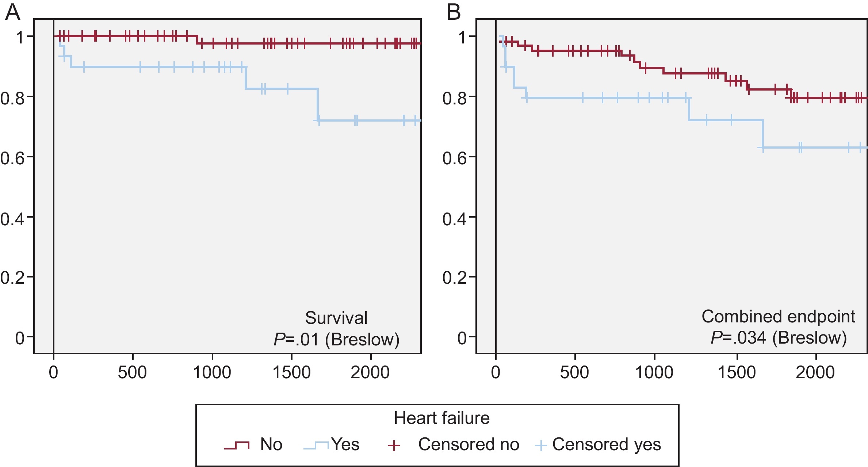The image size is (868, 467).
Task: Select the 'Heart failure' legend title
Action: 441,418
